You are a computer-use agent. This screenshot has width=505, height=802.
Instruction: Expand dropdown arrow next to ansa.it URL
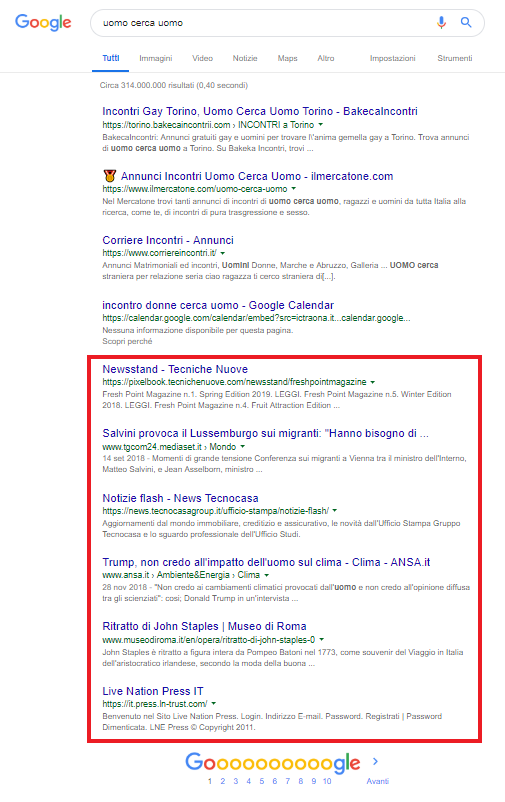tap(267, 575)
